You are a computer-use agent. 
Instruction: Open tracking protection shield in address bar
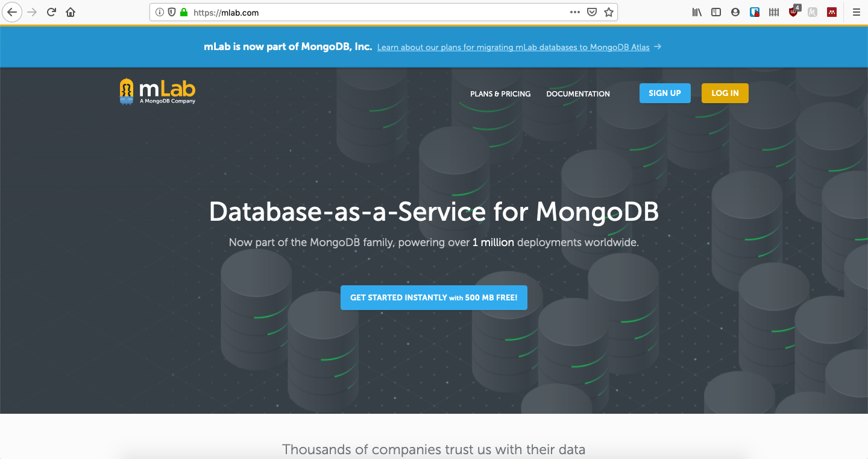(x=172, y=12)
